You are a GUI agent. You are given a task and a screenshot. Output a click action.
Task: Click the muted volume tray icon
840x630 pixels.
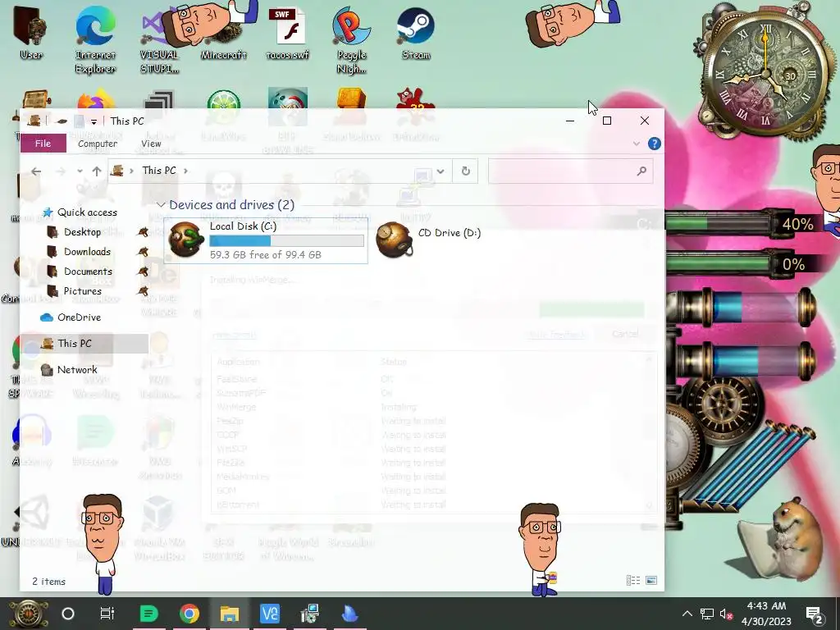point(727,614)
